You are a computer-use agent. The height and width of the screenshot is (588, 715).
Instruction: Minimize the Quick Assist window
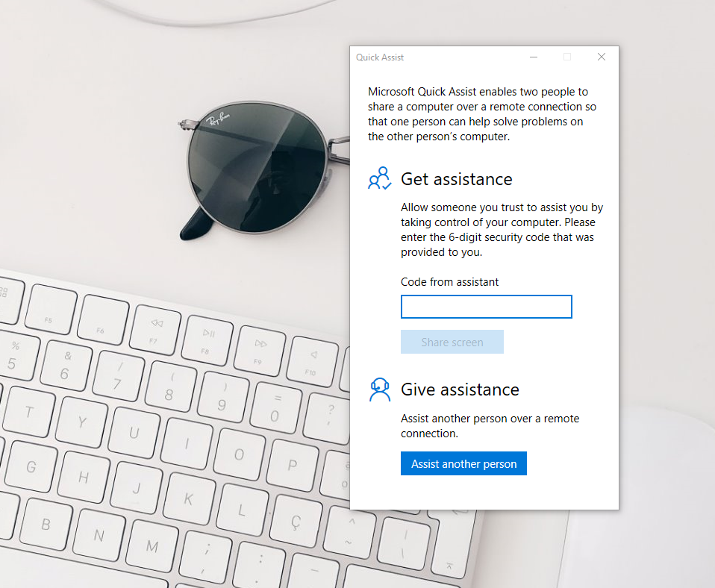click(534, 57)
